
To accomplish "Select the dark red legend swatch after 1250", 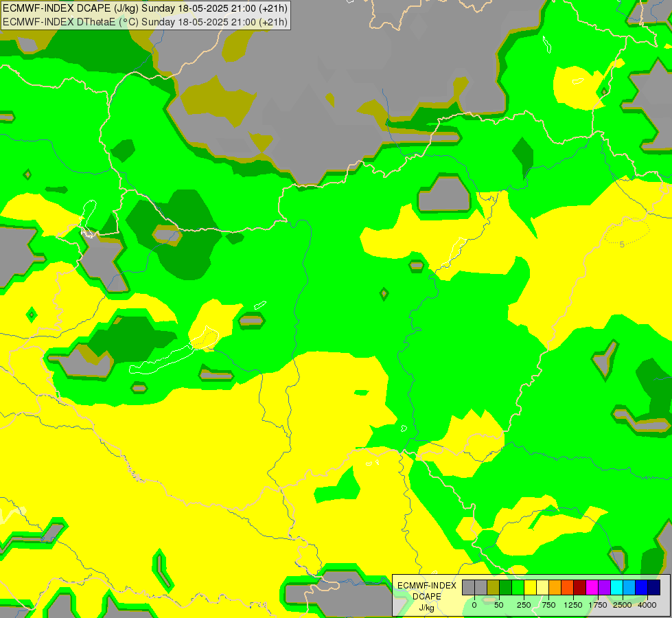I will (580, 587).
